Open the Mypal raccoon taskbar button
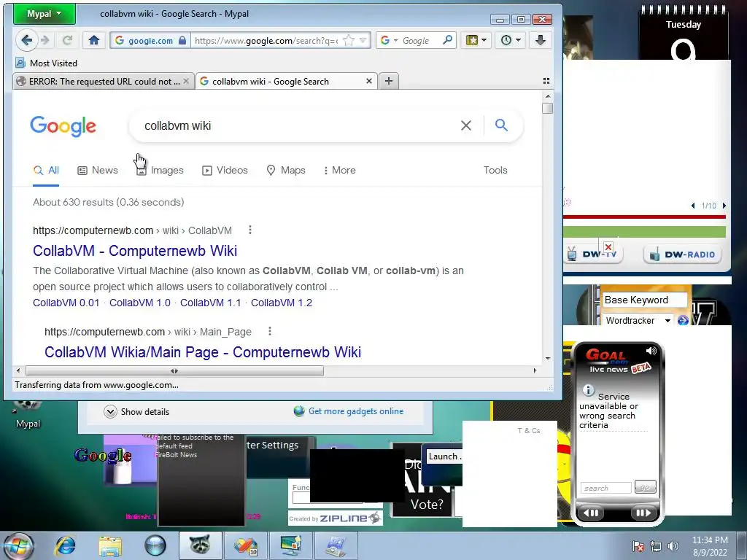 (x=200, y=545)
